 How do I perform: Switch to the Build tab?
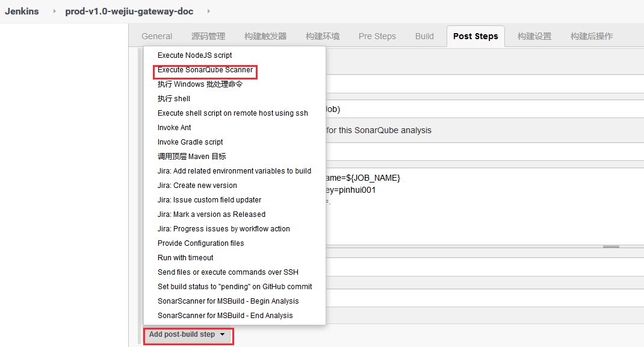(x=424, y=36)
